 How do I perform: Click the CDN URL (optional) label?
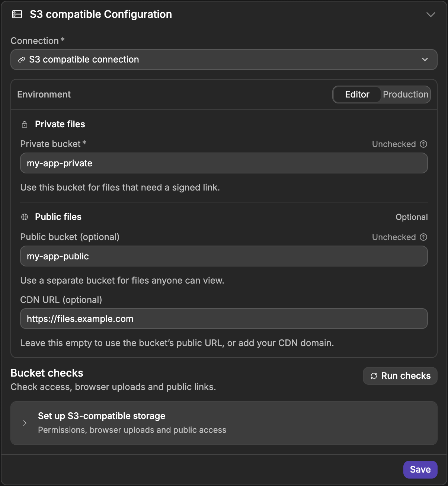pyautogui.click(x=61, y=300)
